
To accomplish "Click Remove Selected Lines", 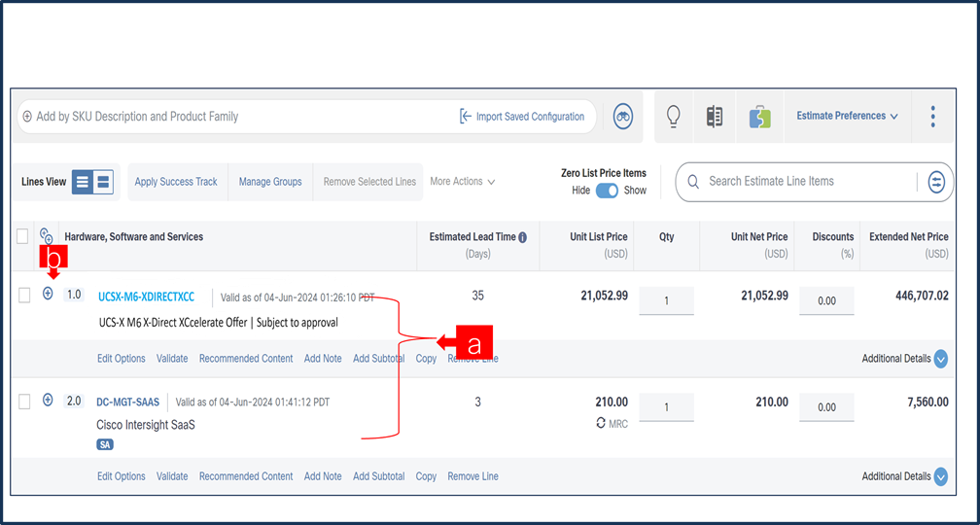I will 369,182.
